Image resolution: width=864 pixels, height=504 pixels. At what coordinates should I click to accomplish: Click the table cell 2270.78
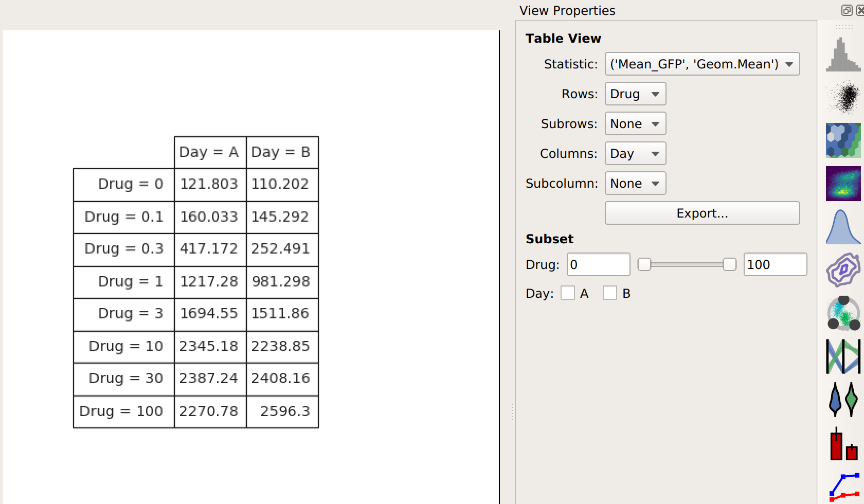click(x=210, y=411)
